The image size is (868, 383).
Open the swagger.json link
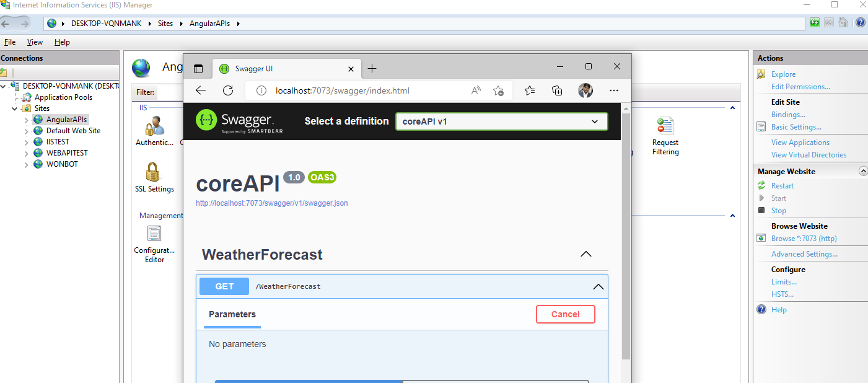271,203
